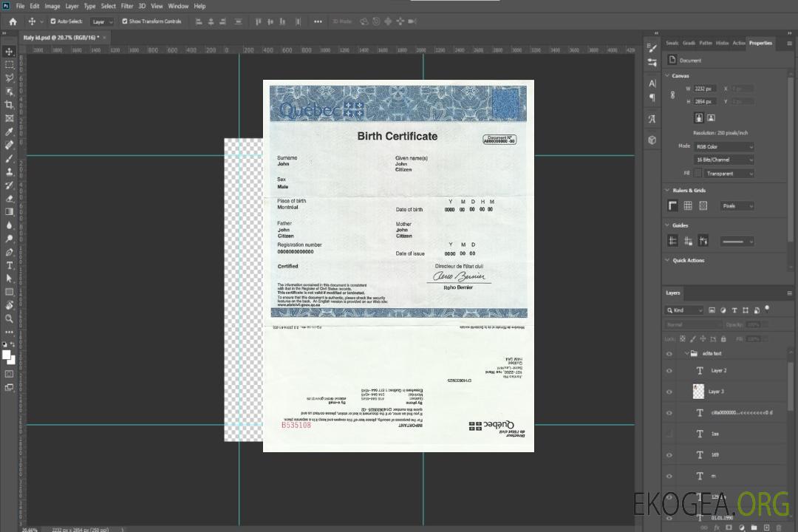Viewport: 798px width, 532px height.
Task: Open the Filter menu
Action: (x=127, y=6)
